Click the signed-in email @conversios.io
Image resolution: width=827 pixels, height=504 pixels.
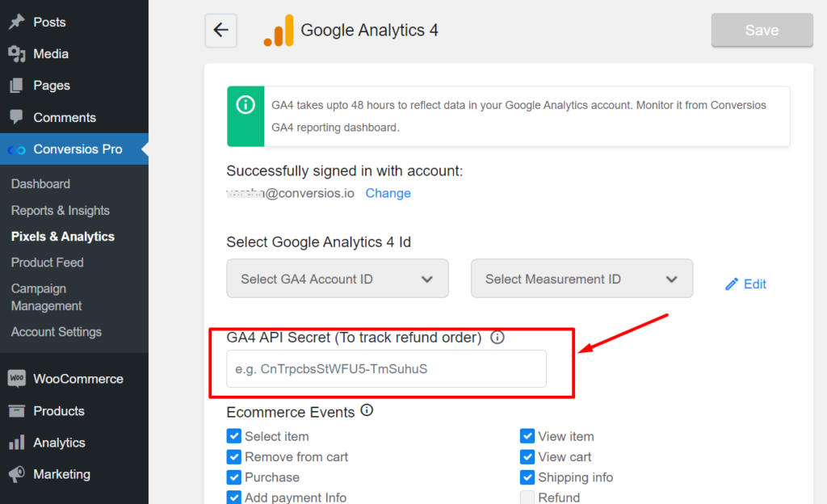pyautogui.click(x=291, y=193)
